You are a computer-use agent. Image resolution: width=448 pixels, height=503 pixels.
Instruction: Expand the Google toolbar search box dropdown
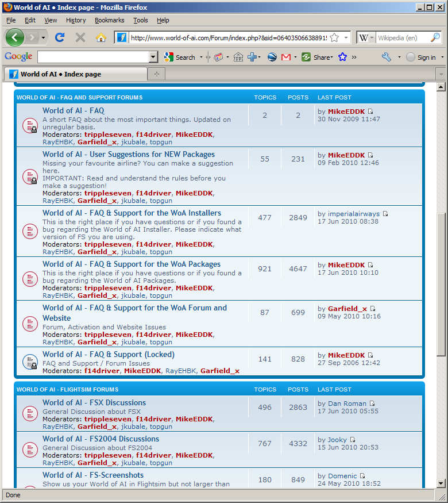(153, 57)
